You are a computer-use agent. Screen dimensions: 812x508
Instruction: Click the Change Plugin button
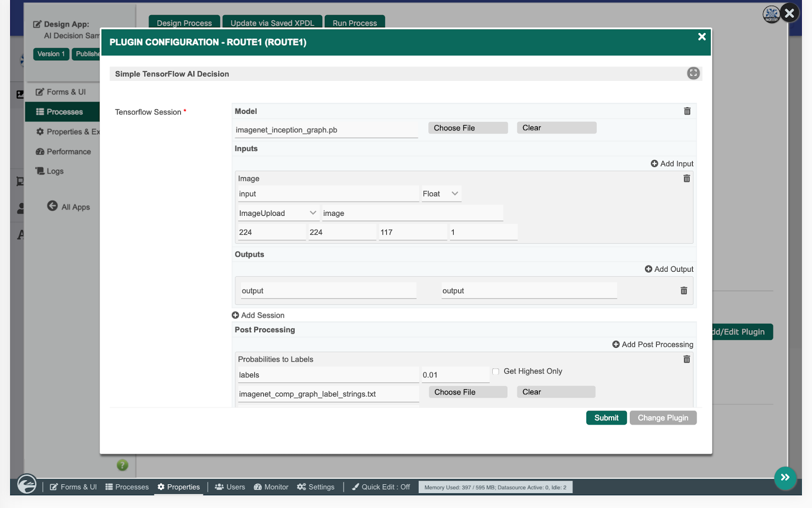(x=663, y=418)
